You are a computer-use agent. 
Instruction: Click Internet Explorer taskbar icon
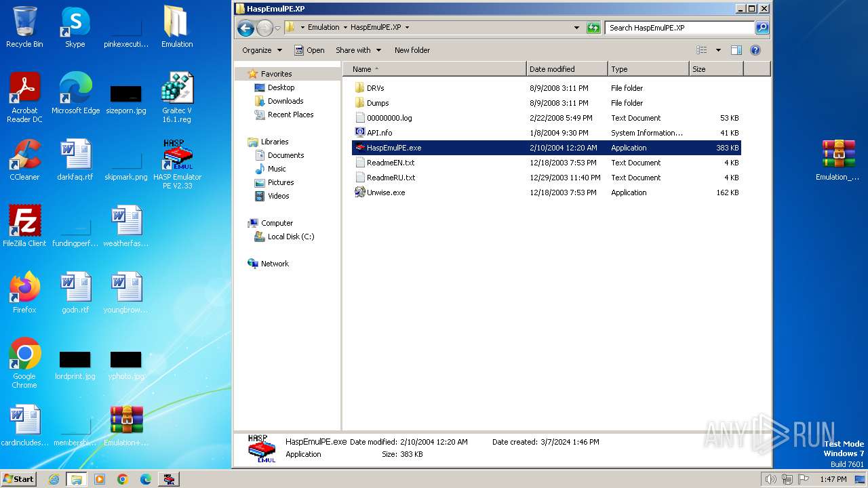[x=54, y=479]
